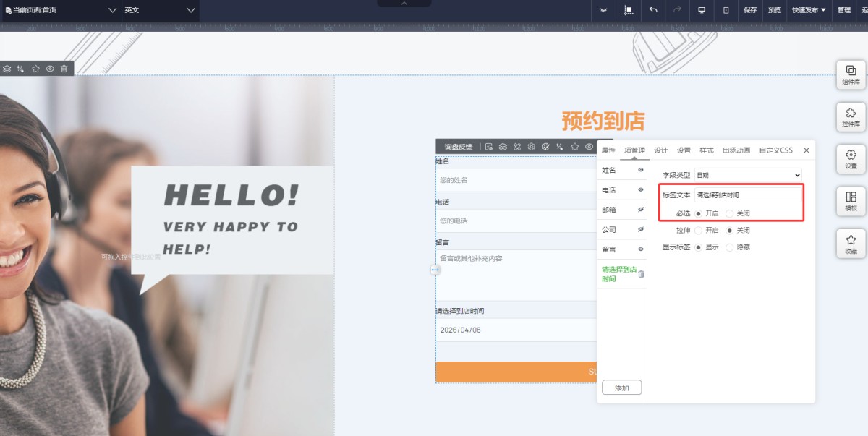Click the 标签文本 input field
This screenshot has height=436, width=868.
tap(748, 195)
